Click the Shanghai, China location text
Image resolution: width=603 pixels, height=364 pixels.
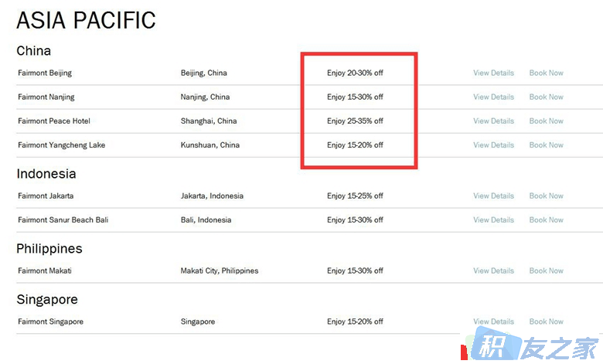[x=209, y=121]
